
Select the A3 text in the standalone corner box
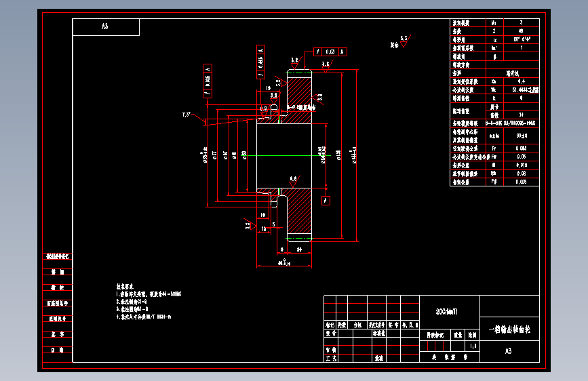[x=104, y=26]
